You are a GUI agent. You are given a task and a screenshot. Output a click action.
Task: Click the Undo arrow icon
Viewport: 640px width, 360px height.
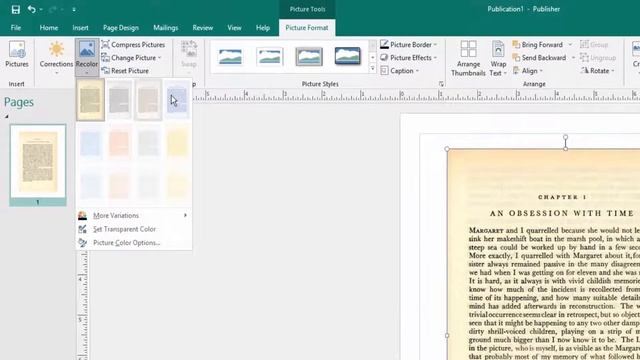pyautogui.click(x=31, y=9)
